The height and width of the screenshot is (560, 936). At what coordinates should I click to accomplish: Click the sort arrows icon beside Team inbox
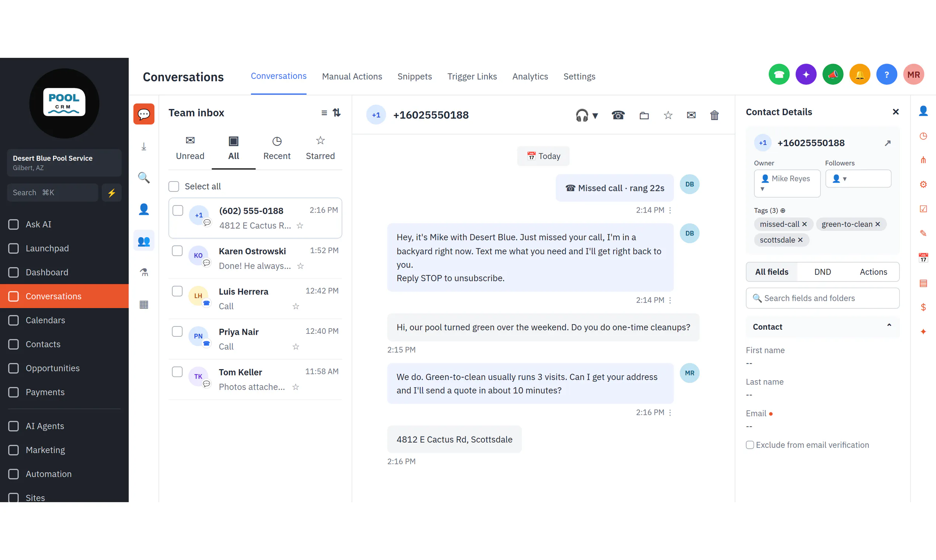click(x=337, y=113)
